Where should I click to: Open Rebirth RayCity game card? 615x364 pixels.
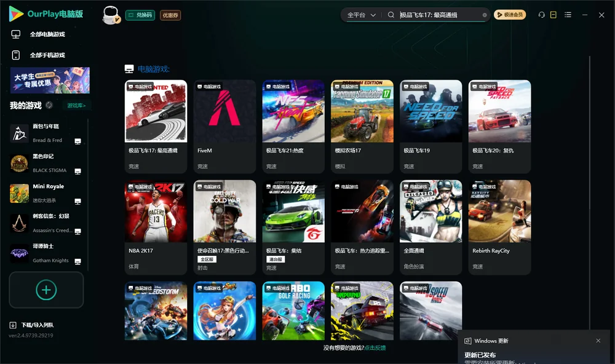click(499, 227)
